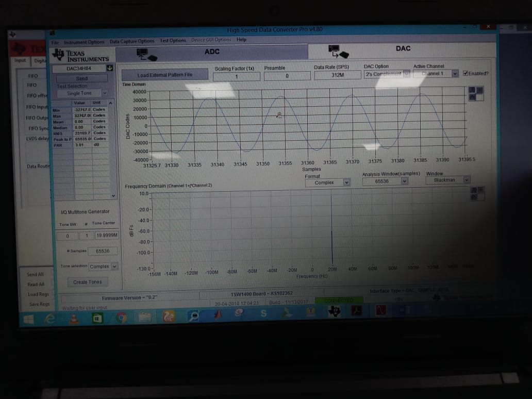Open Adobe Reader from the taskbar
532x399 pixels.
pyautogui.click(x=356, y=310)
